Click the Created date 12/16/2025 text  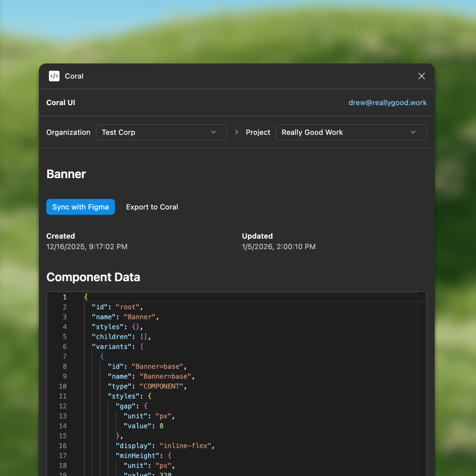[x=87, y=247]
